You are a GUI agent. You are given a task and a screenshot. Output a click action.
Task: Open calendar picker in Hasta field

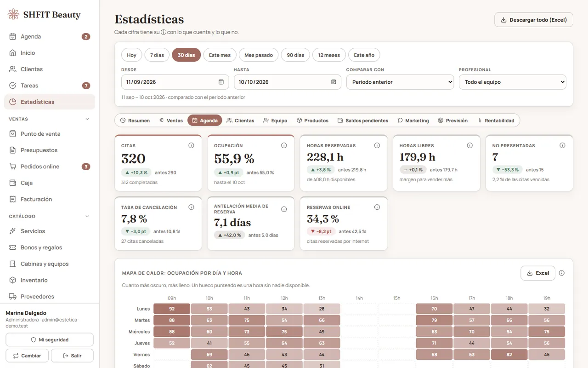click(334, 82)
